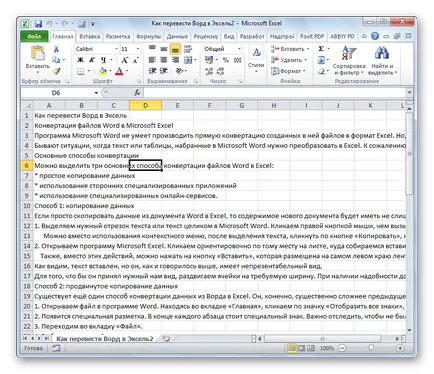Open the Общий number format dropdown
Image resolution: width=434 pixels, height=374 pixels.
coord(239,49)
